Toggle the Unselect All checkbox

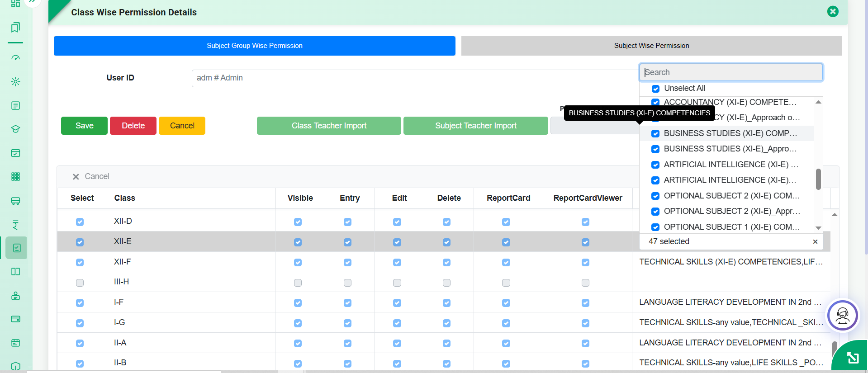pos(655,89)
